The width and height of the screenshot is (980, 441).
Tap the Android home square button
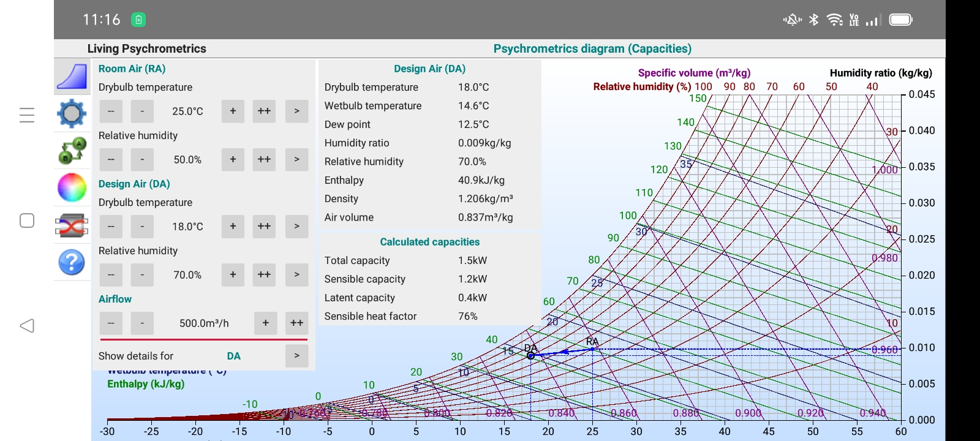(x=27, y=221)
